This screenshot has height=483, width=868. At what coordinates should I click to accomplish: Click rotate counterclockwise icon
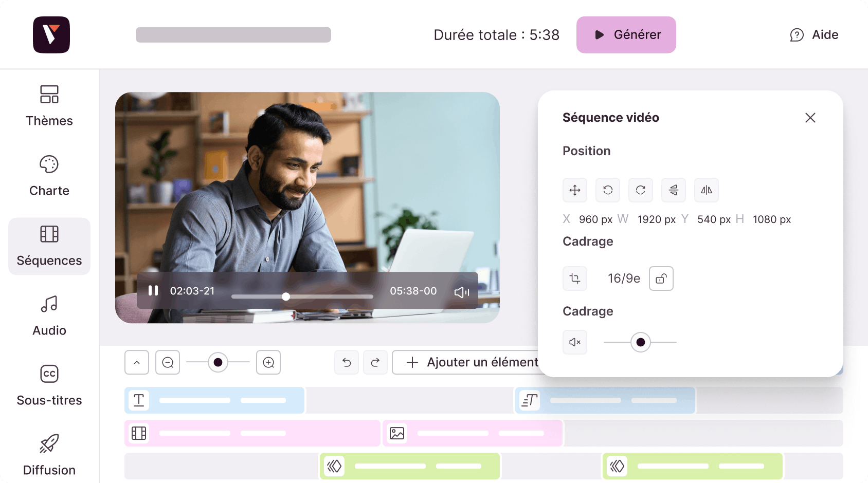tap(608, 190)
